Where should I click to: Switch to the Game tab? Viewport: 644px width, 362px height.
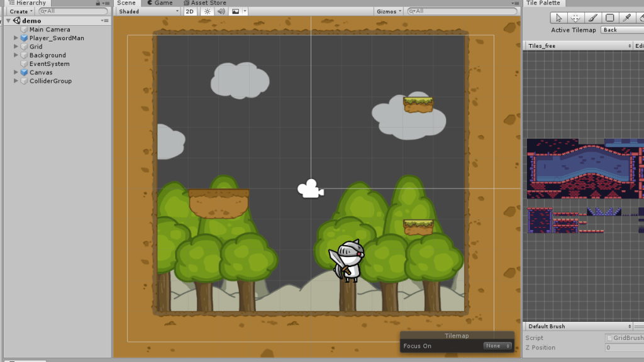click(160, 3)
